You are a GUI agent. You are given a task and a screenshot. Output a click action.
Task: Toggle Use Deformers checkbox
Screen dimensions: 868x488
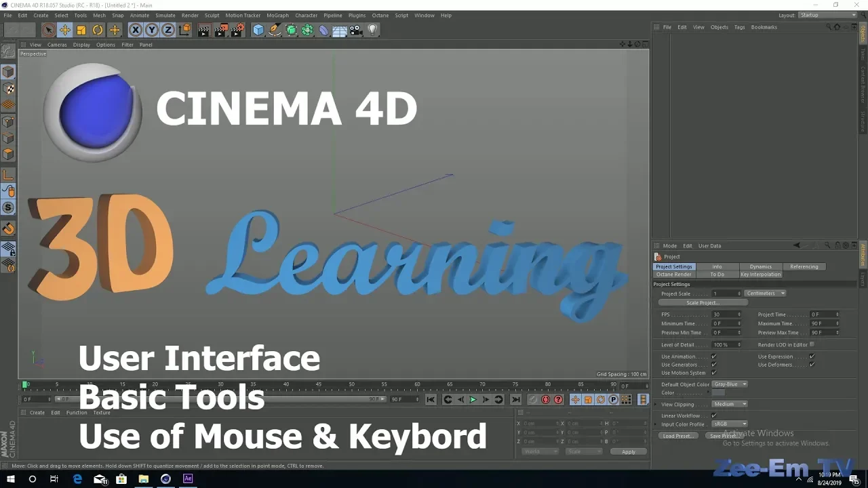pos(812,365)
